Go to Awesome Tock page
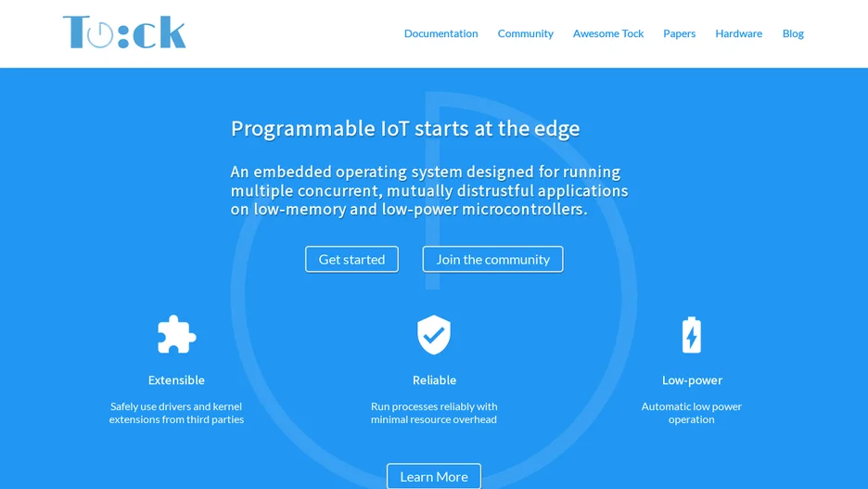Viewport: 868px width, 489px height. pos(607,33)
